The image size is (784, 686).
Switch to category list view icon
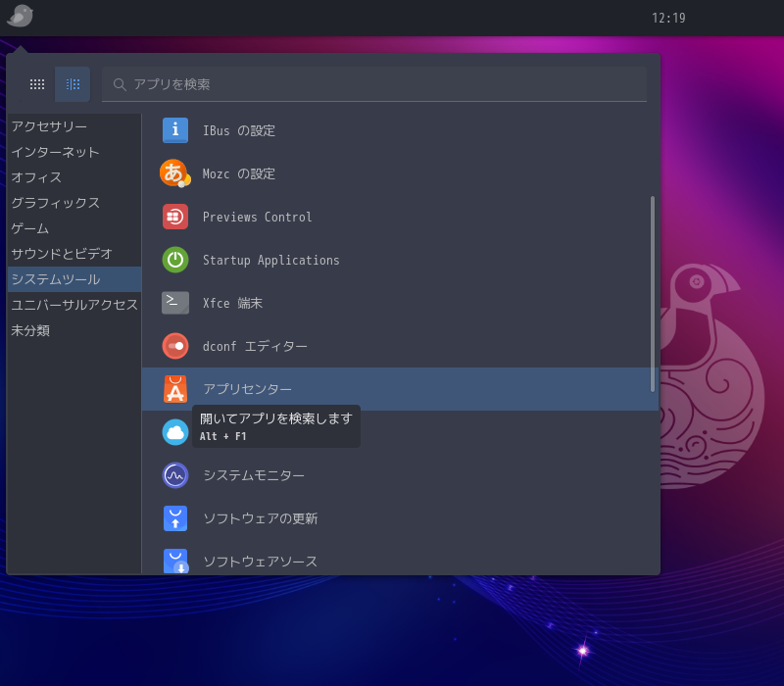pyautogui.click(x=73, y=84)
